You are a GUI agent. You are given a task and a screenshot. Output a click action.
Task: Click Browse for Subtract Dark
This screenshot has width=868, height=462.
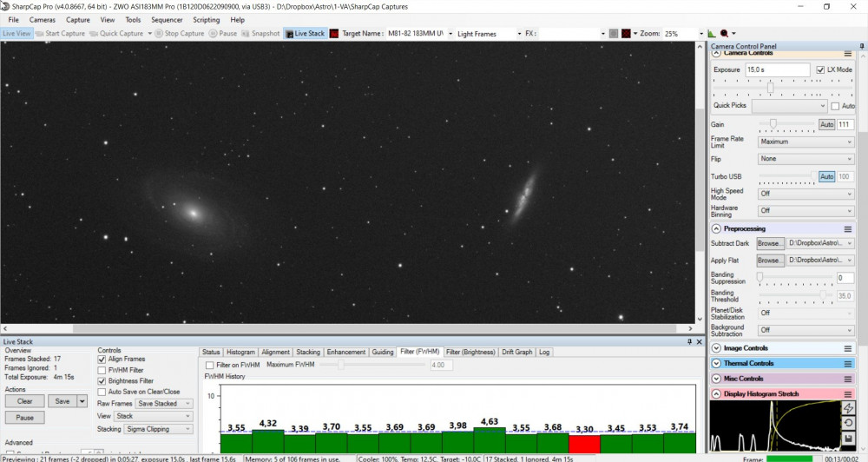click(x=771, y=243)
